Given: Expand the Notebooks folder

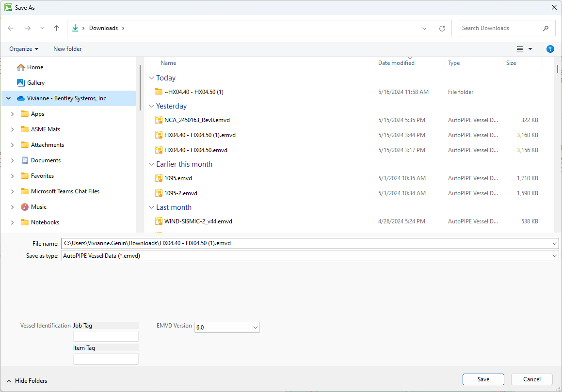Looking at the screenshot, I should point(13,222).
